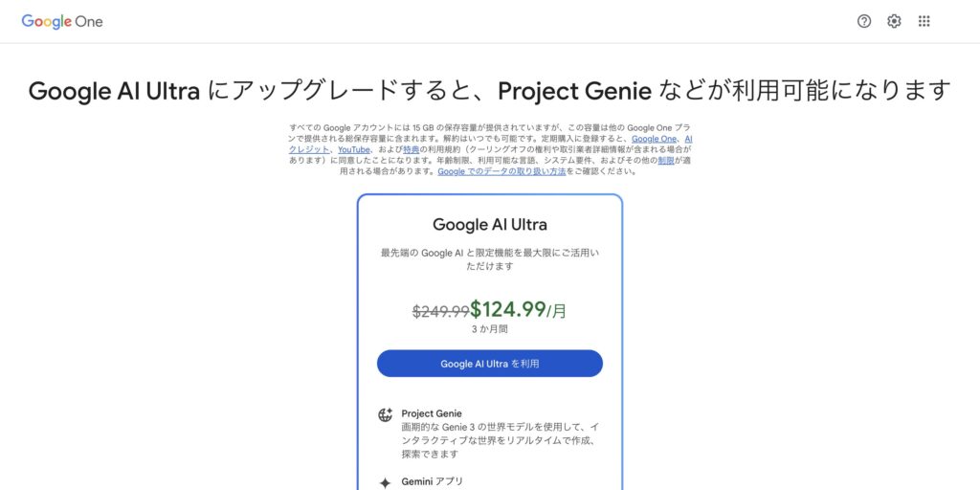Click the $124.99 discounted monthly price

click(507, 309)
